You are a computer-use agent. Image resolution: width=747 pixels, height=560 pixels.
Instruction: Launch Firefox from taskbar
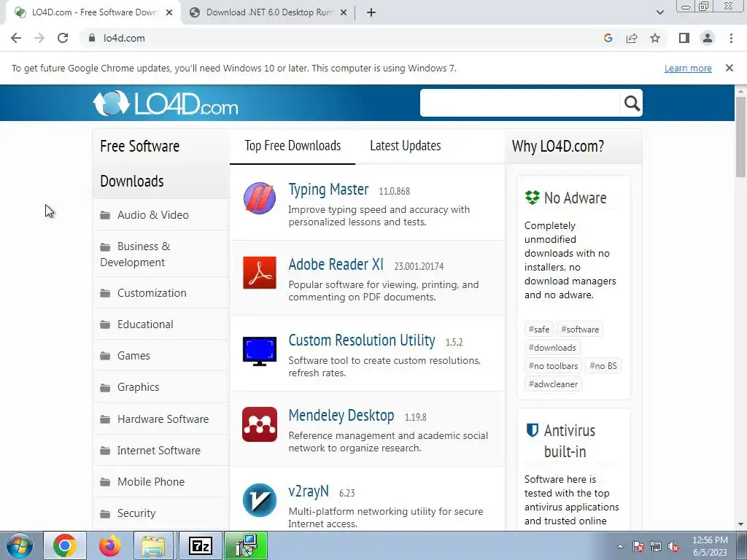pyautogui.click(x=109, y=545)
